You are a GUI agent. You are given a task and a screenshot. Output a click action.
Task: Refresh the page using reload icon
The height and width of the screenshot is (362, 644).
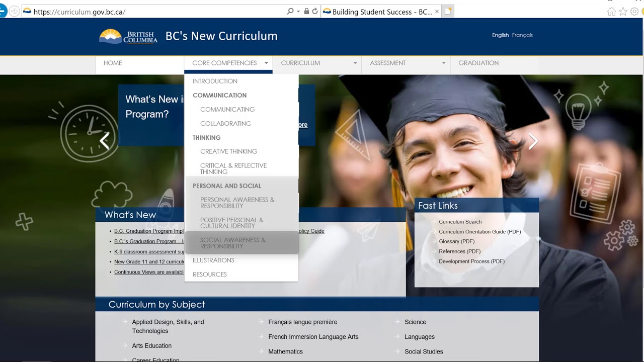pyautogui.click(x=315, y=12)
